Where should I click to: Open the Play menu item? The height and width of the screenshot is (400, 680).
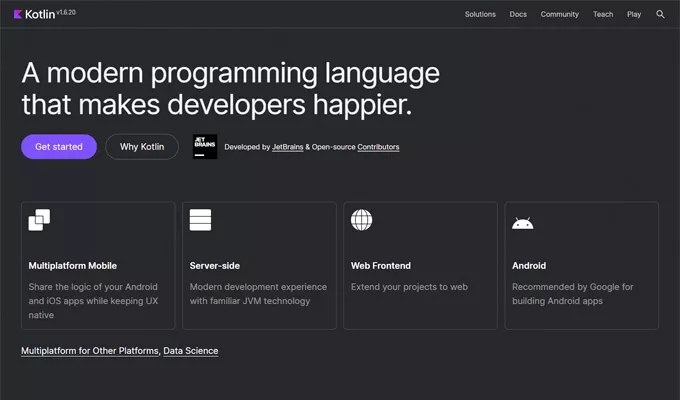pos(634,14)
